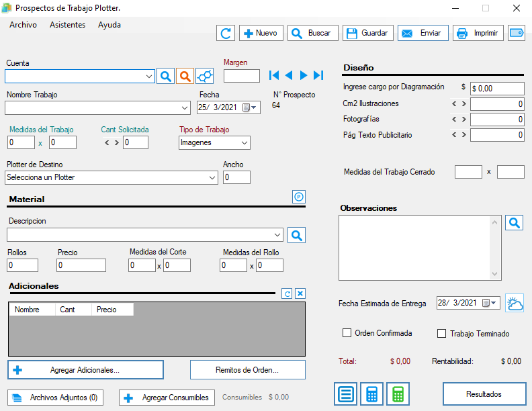Image resolution: width=532 pixels, height=411 pixels.
Task: Click the Nombre column header in Adicionales
Action: pyautogui.click(x=32, y=310)
